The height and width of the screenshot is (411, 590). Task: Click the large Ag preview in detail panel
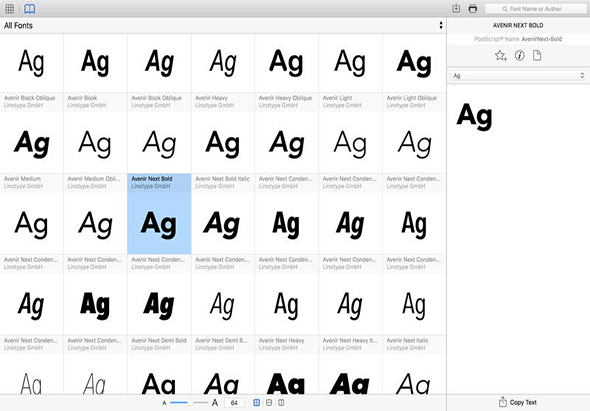coord(474,116)
